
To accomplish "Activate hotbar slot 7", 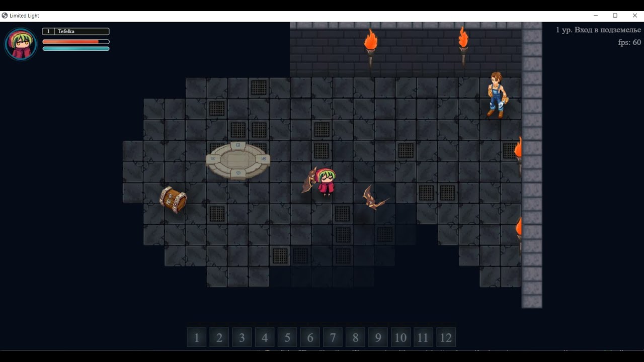I will pyautogui.click(x=333, y=337).
